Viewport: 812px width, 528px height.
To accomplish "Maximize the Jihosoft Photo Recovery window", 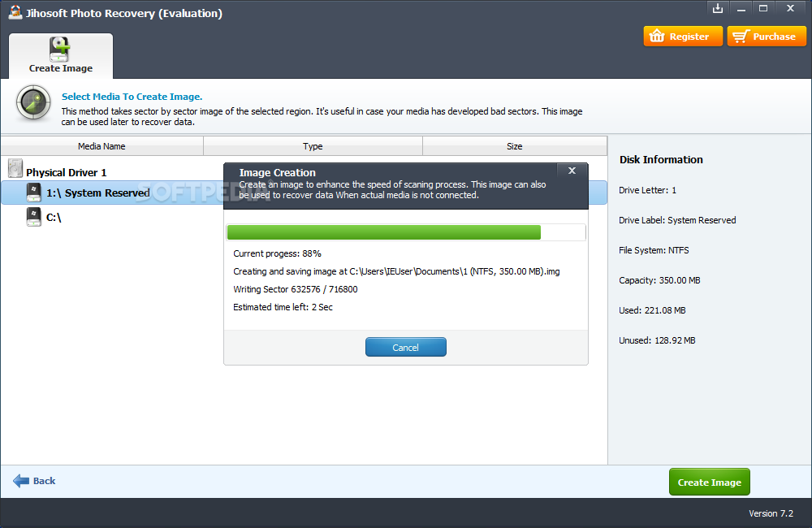I will (x=763, y=8).
